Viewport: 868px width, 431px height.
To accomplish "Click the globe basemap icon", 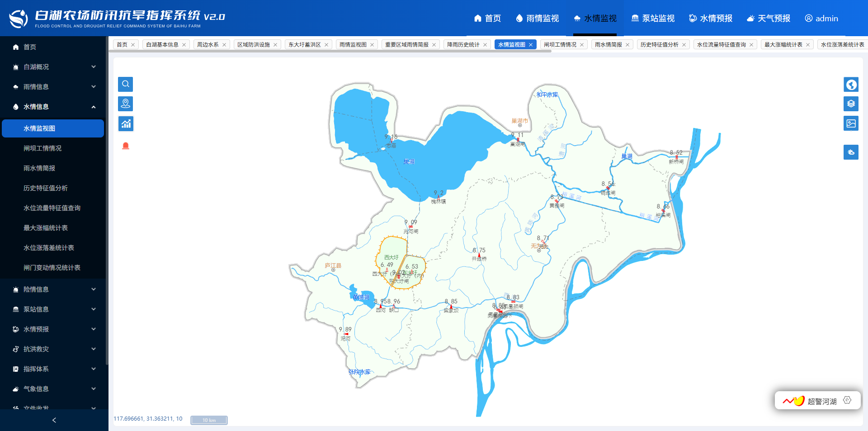I will [851, 85].
